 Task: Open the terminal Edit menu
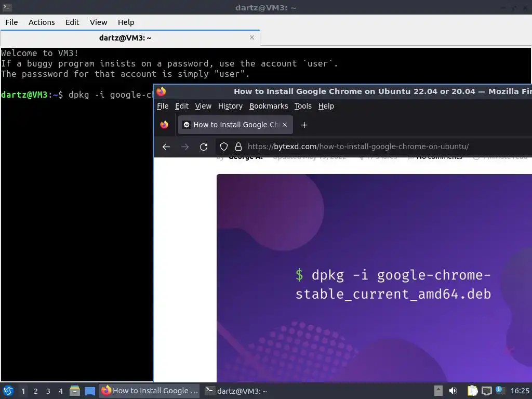[72, 22]
